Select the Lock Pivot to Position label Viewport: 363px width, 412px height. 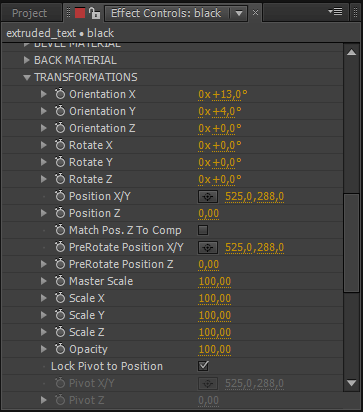tap(107, 366)
